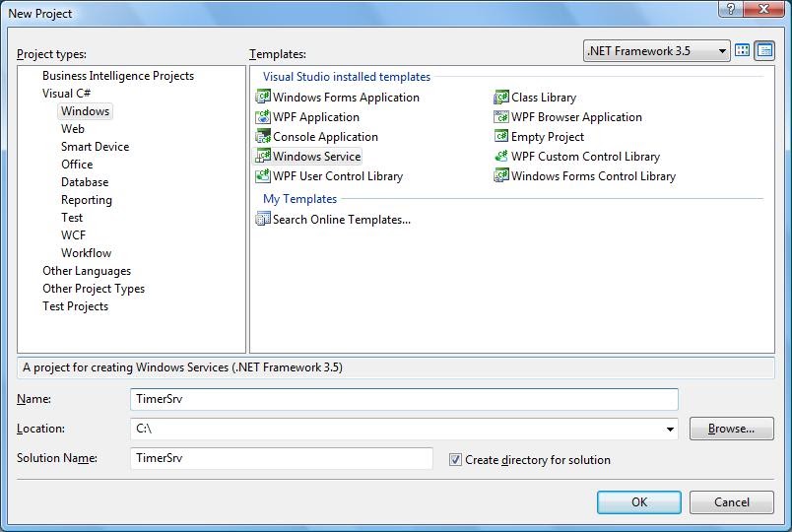Click the Console Application template label

tap(325, 136)
